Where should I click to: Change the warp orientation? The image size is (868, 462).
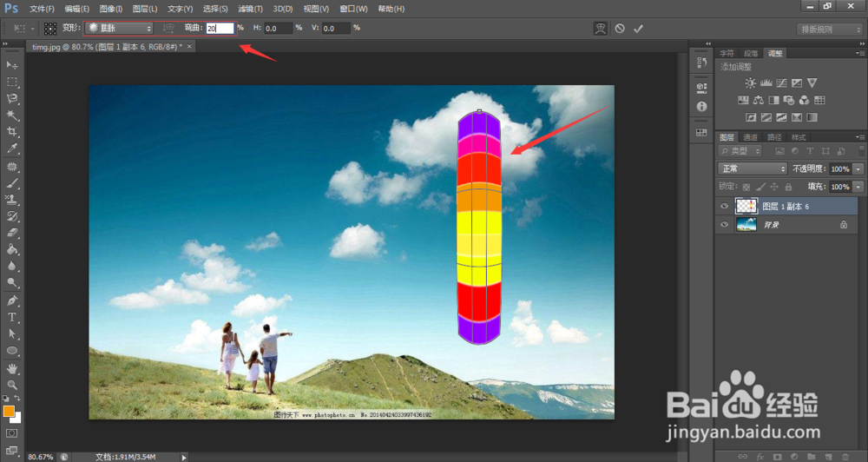click(168, 28)
